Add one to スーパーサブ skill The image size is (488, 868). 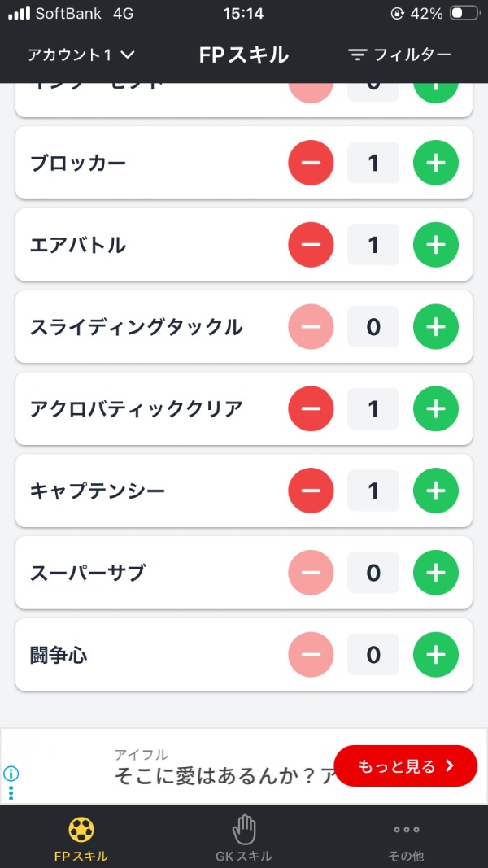[436, 573]
